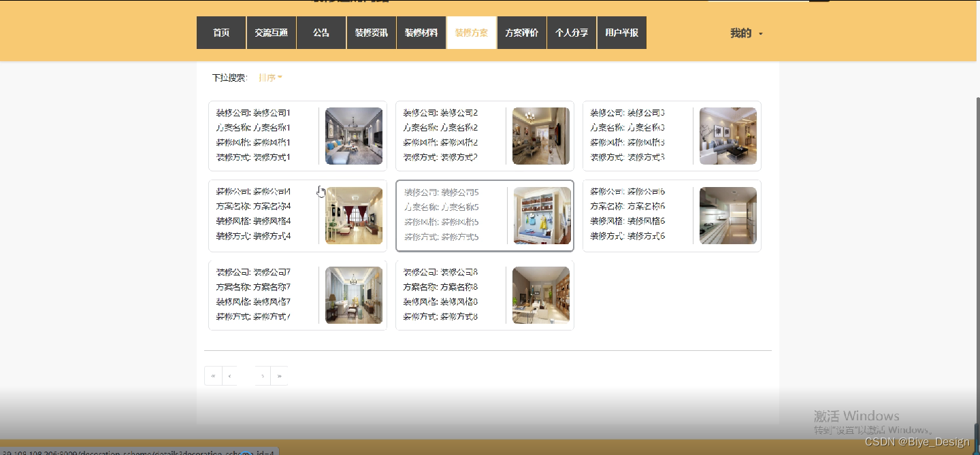Open the 装修公司1 room photo
The height and width of the screenshot is (455, 980).
354,136
